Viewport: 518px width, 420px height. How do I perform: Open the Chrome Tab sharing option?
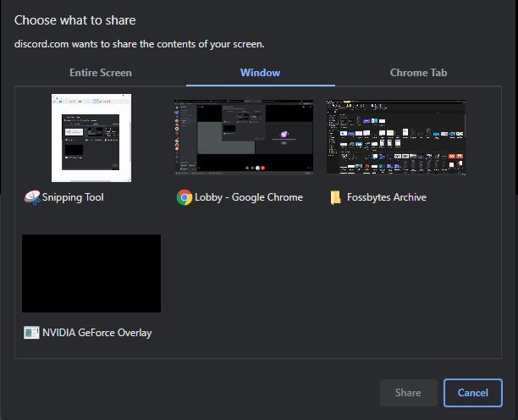point(418,73)
